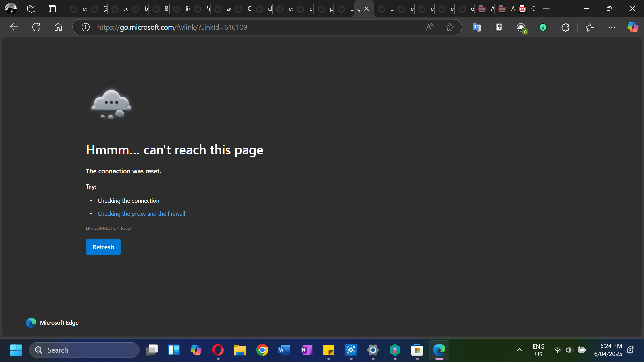View site information icon in address bar
Image resolution: width=644 pixels, height=362 pixels.
(86, 27)
